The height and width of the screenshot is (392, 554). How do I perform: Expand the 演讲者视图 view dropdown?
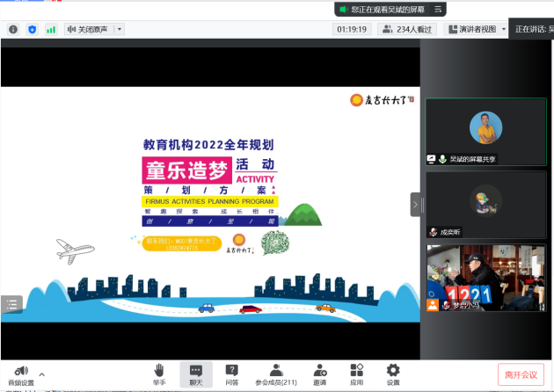pyautogui.click(x=503, y=29)
